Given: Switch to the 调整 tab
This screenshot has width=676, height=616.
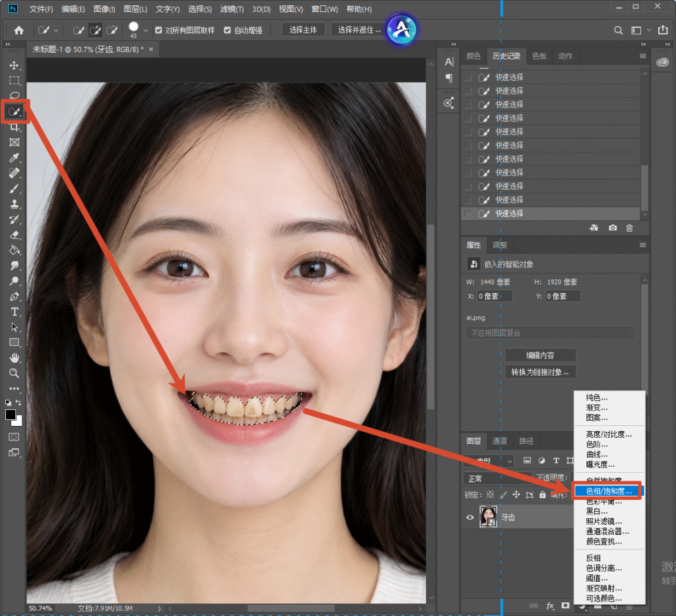Looking at the screenshot, I should tap(500, 246).
